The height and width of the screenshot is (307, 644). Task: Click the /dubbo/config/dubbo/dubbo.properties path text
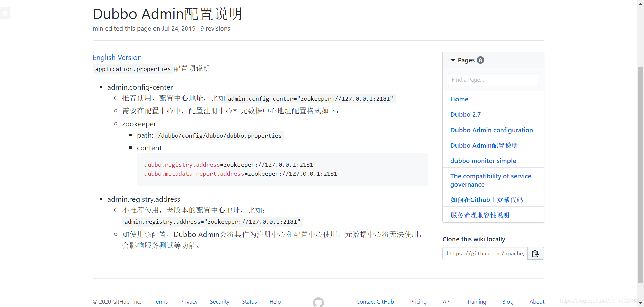(x=220, y=136)
